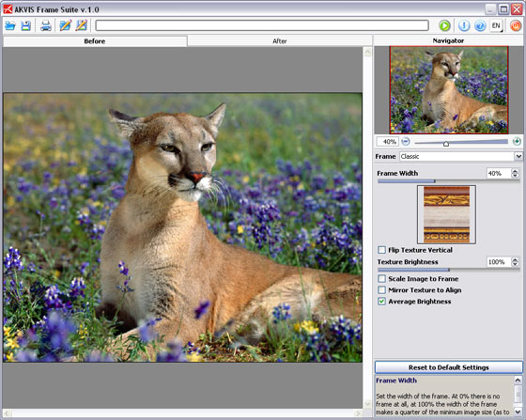Enable Flip Texture Vertical checkbox
This screenshot has width=526, height=420.
point(381,250)
